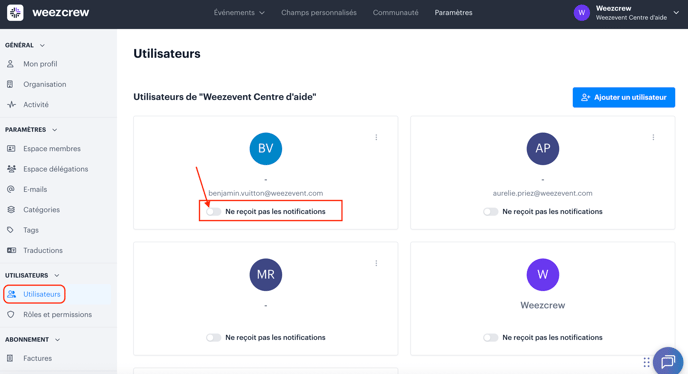This screenshot has width=688, height=374.
Task: Click the Espace membres card icon
Action: [11, 148]
